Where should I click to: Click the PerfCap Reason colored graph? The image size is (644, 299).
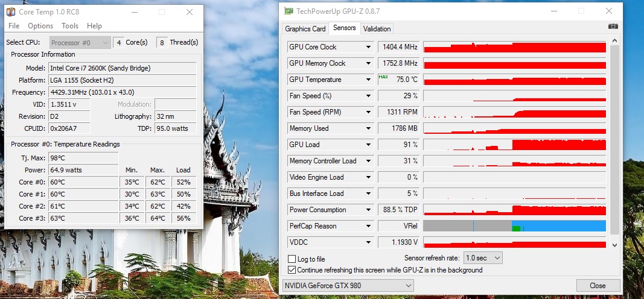click(515, 226)
